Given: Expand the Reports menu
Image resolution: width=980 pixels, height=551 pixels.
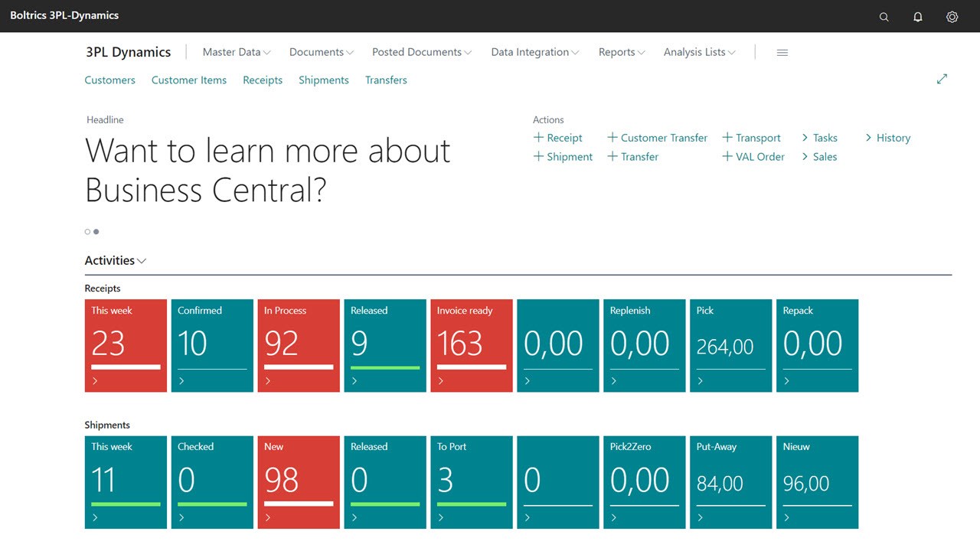Looking at the screenshot, I should (x=622, y=52).
